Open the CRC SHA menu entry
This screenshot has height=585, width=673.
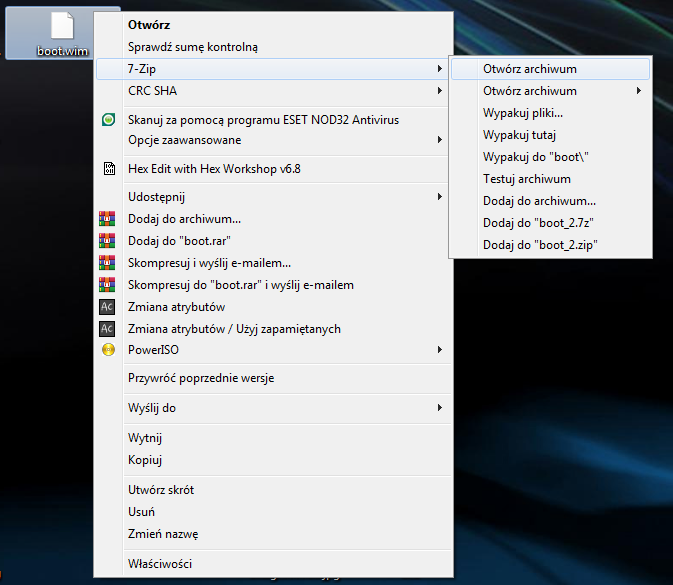point(274,91)
